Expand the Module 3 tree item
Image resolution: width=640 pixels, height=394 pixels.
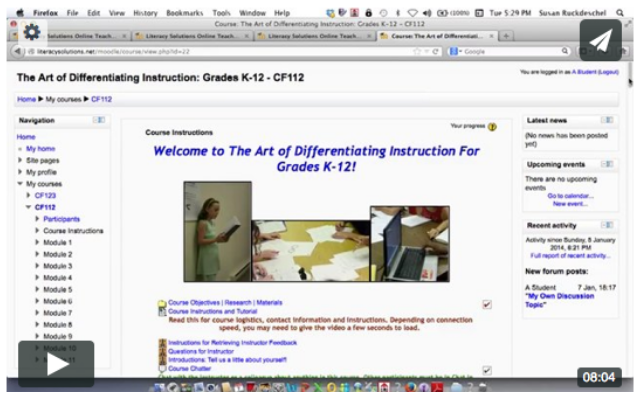pos(37,266)
